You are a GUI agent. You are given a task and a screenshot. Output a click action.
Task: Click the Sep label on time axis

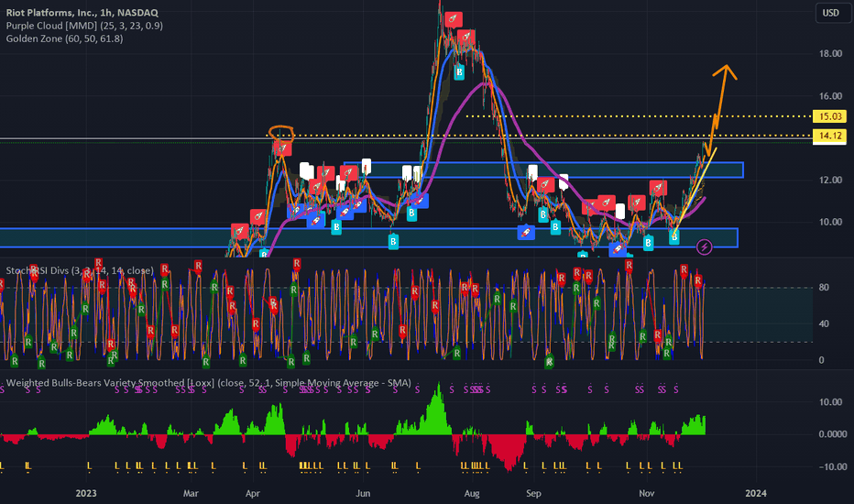click(x=533, y=493)
